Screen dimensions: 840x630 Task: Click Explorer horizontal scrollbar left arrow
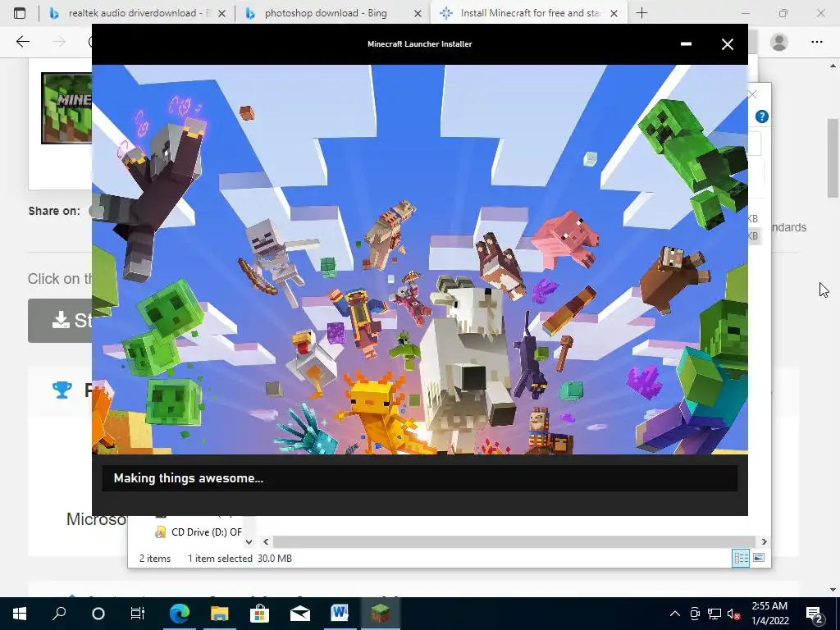coord(266,541)
